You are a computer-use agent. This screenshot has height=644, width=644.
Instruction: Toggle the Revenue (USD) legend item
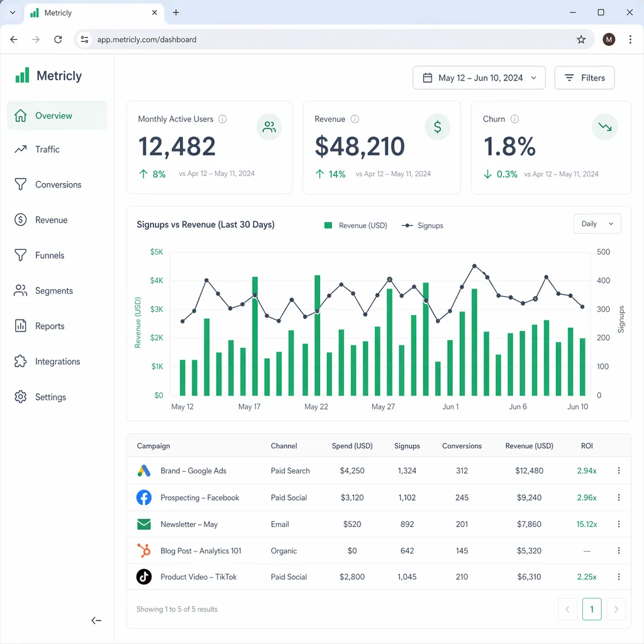pyautogui.click(x=355, y=225)
